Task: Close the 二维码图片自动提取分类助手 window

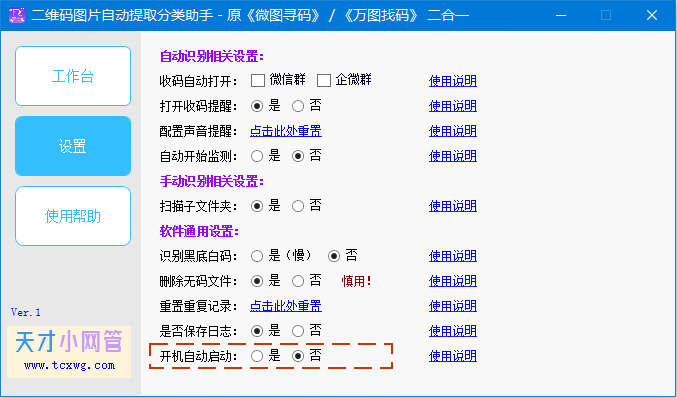Action: click(652, 16)
